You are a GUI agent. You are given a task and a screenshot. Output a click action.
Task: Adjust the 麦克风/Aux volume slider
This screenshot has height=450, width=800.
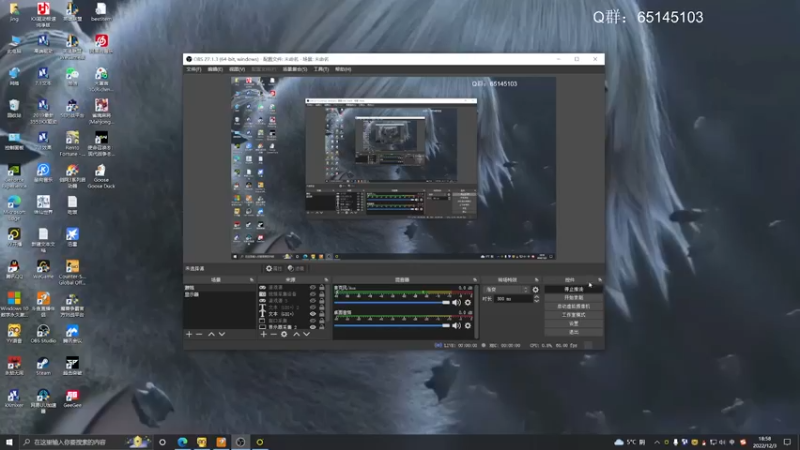[x=392, y=303]
